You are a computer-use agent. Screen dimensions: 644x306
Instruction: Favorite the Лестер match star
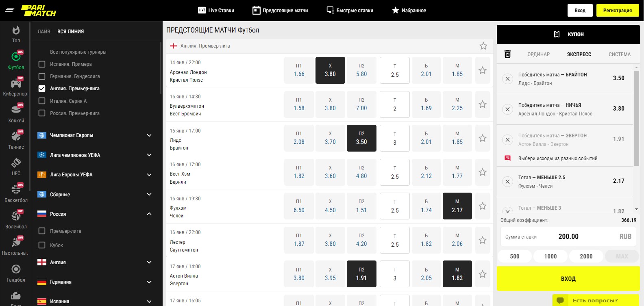click(x=483, y=240)
